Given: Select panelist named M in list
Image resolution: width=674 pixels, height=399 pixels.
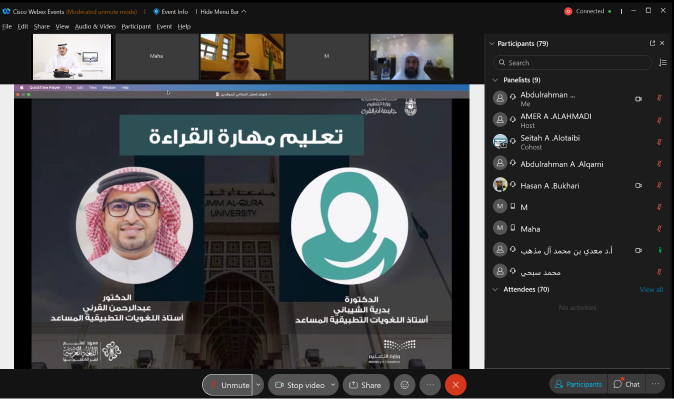Looking at the screenshot, I should (x=578, y=207).
